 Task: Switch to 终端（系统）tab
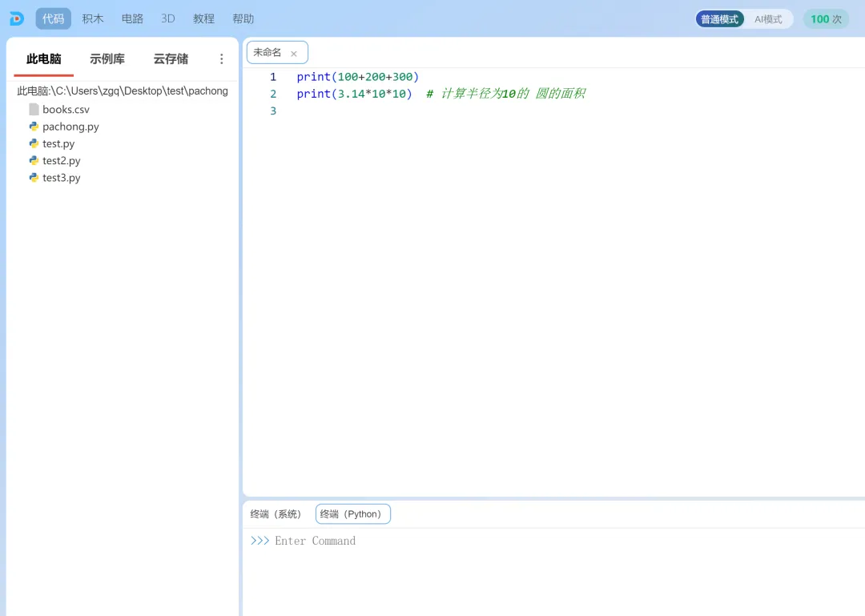click(276, 514)
